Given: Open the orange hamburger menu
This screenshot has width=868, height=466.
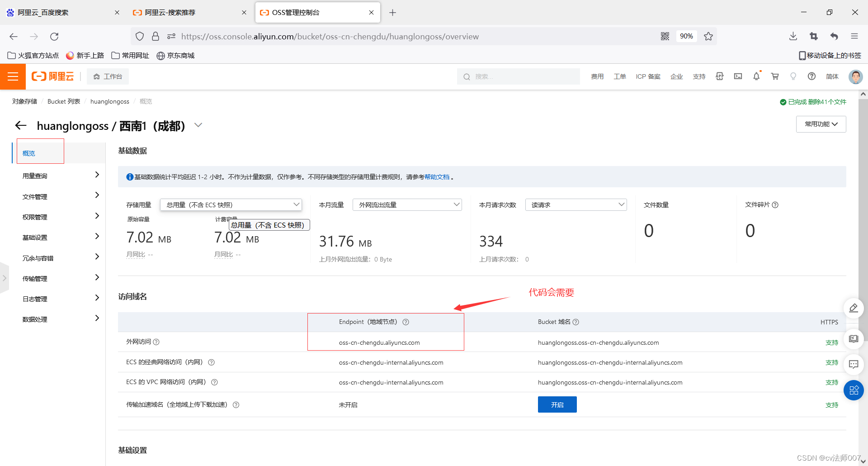Looking at the screenshot, I should 13,76.
